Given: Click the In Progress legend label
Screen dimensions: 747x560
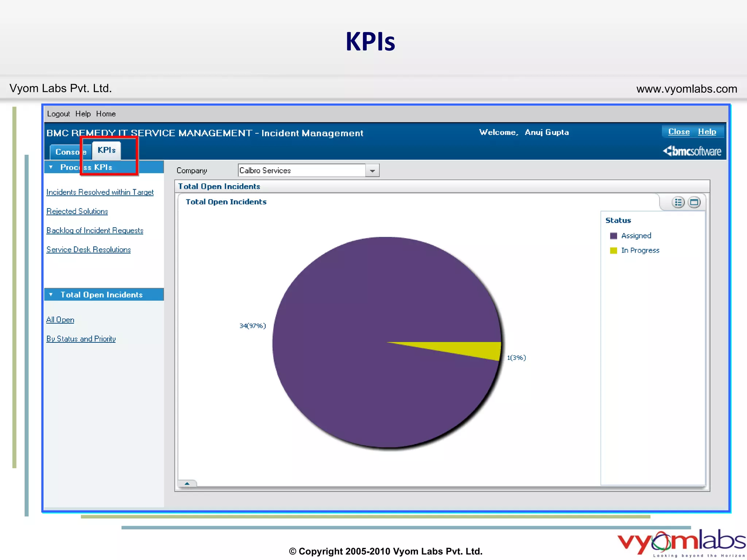Looking at the screenshot, I should pyautogui.click(x=640, y=250).
